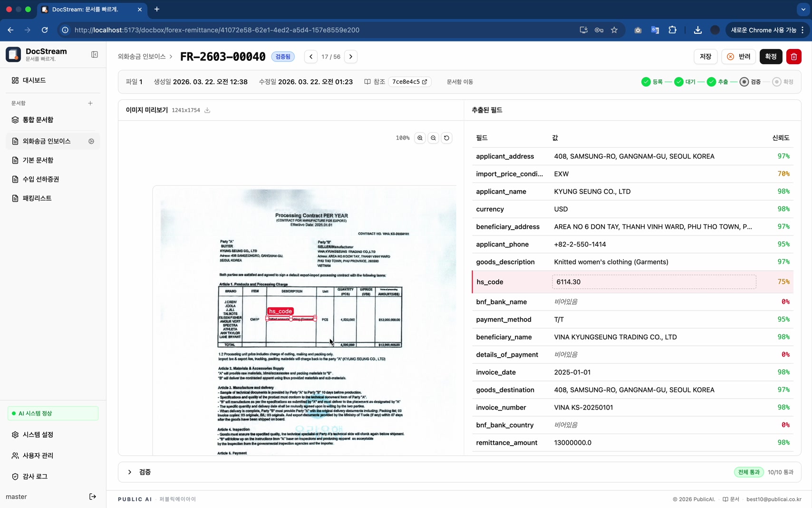The height and width of the screenshot is (508, 812).
Task: Click the red delete trash button
Action: point(793,57)
